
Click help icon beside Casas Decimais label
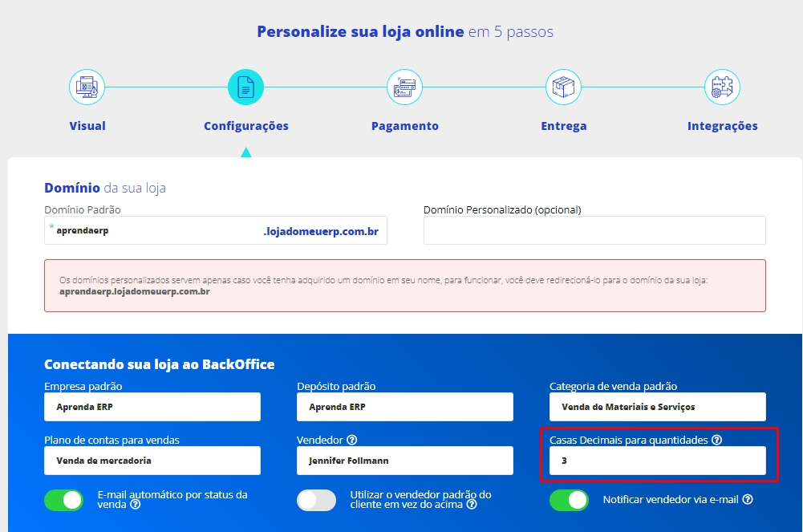pyautogui.click(x=716, y=440)
